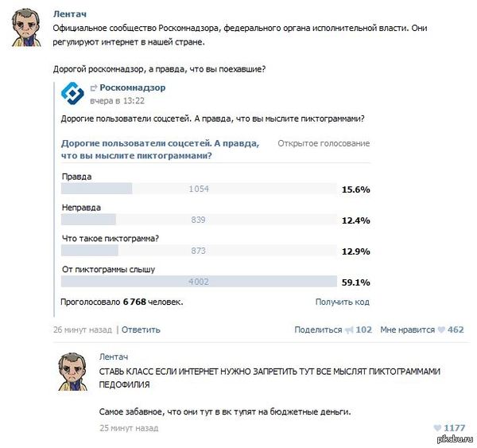The width and height of the screenshot is (477, 448).
Task: Click the megaphone share icon
Action: pyautogui.click(x=348, y=329)
